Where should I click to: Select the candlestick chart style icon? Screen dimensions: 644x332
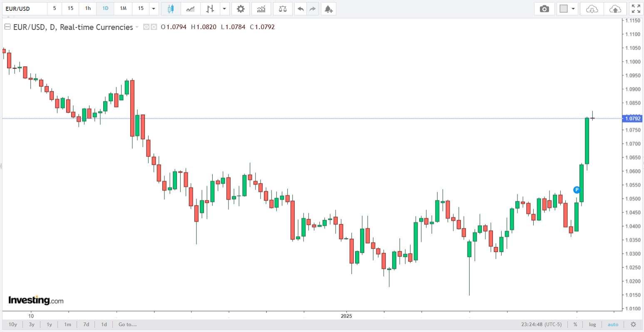coord(170,9)
